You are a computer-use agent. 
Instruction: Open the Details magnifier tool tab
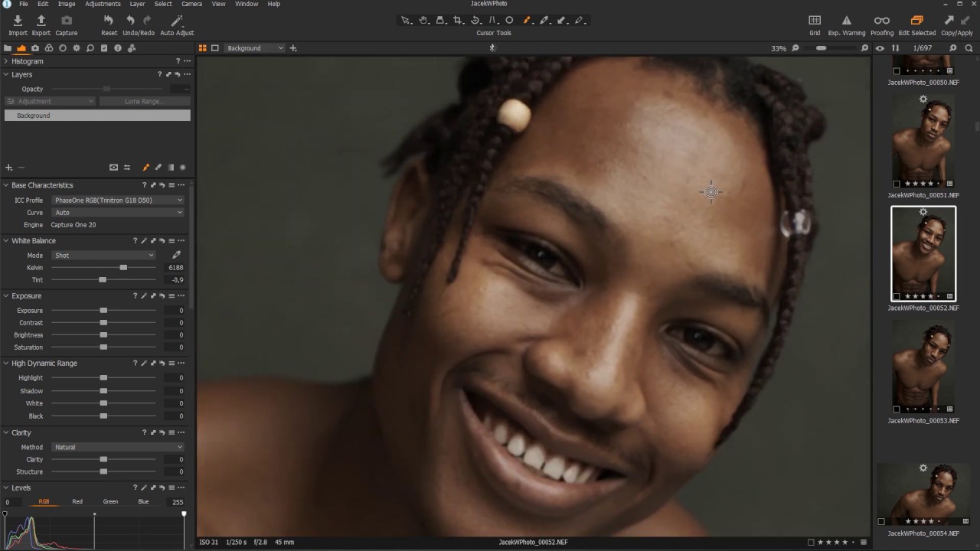tap(90, 48)
